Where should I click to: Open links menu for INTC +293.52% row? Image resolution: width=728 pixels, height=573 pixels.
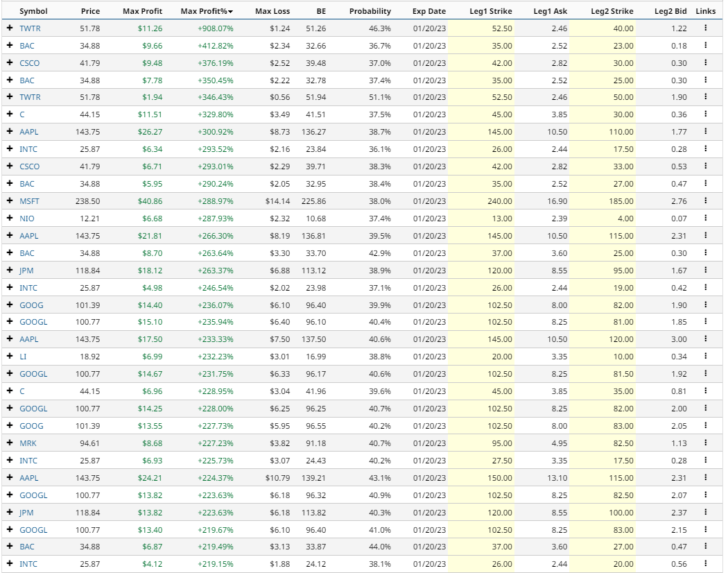coord(705,148)
